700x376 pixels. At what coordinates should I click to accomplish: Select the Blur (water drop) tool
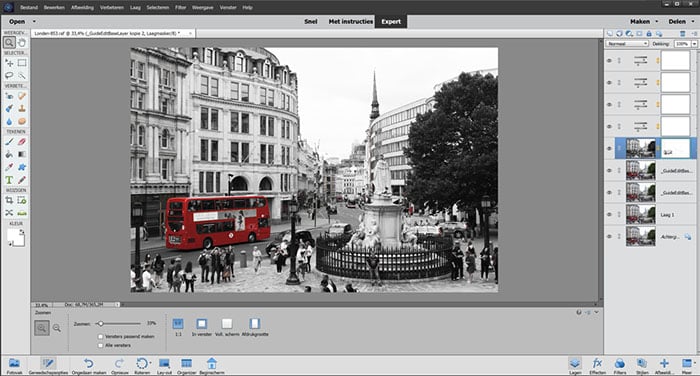pos(9,121)
